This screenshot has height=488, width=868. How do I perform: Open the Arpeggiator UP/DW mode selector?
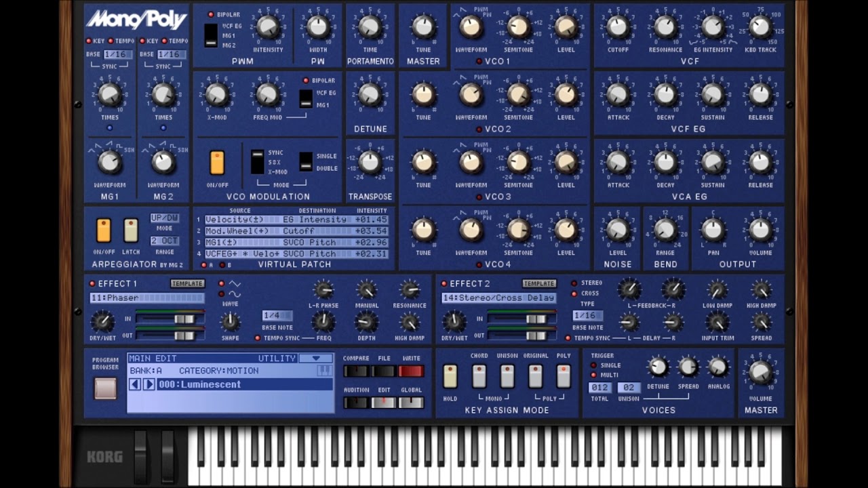(x=165, y=218)
